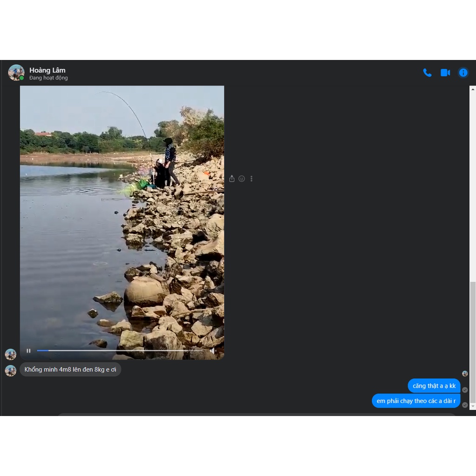The width and height of the screenshot is (476, 476).
Task: Start a video call with Hoàng Lâm
Action: pyautogui.click(x=445, y=73)
